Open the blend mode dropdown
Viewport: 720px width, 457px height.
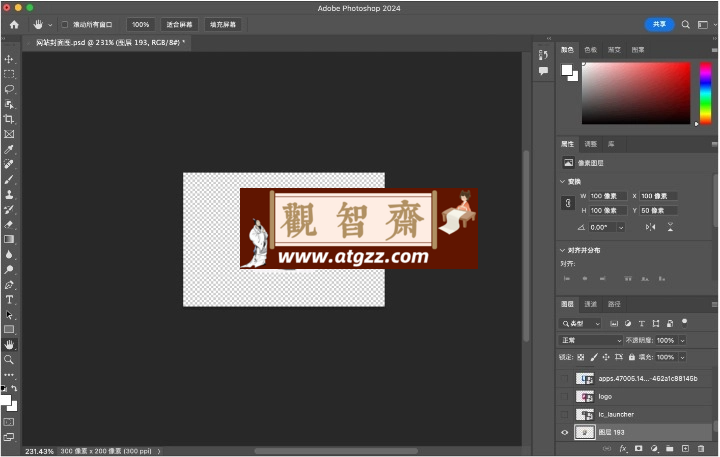click(x=591, y=340)
